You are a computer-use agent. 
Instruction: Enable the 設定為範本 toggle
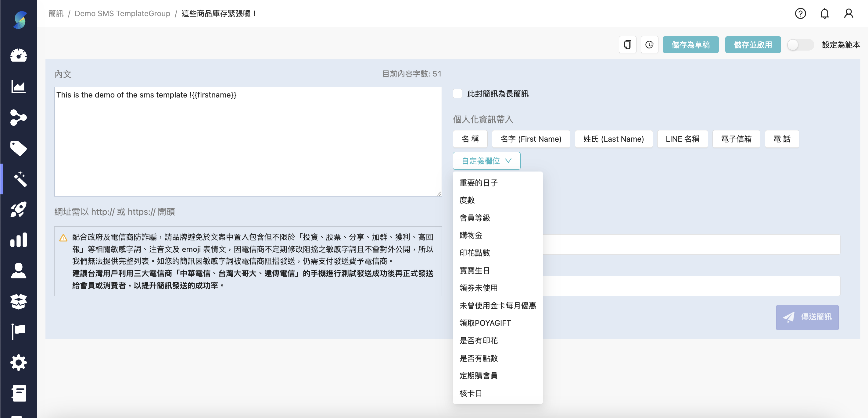coord(800,44)
